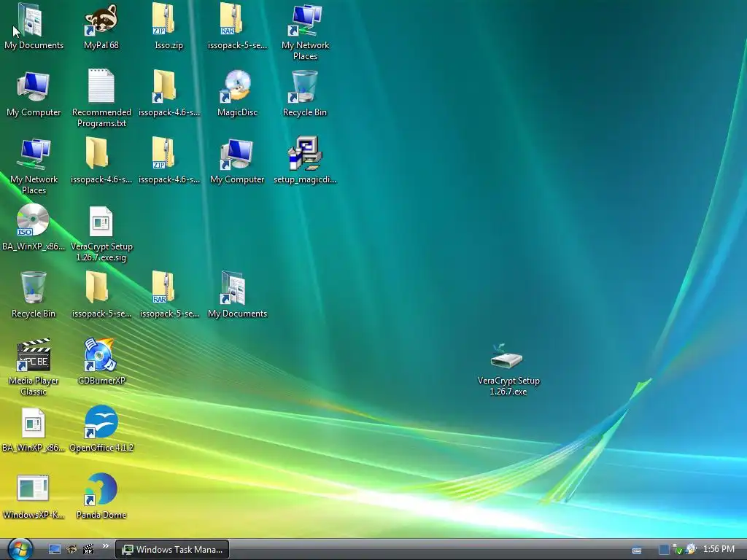Viewport: 747px width, 560px height.
Task: Launch MPC-BE from the quick launch bar
Action: (x=88, y=550)
